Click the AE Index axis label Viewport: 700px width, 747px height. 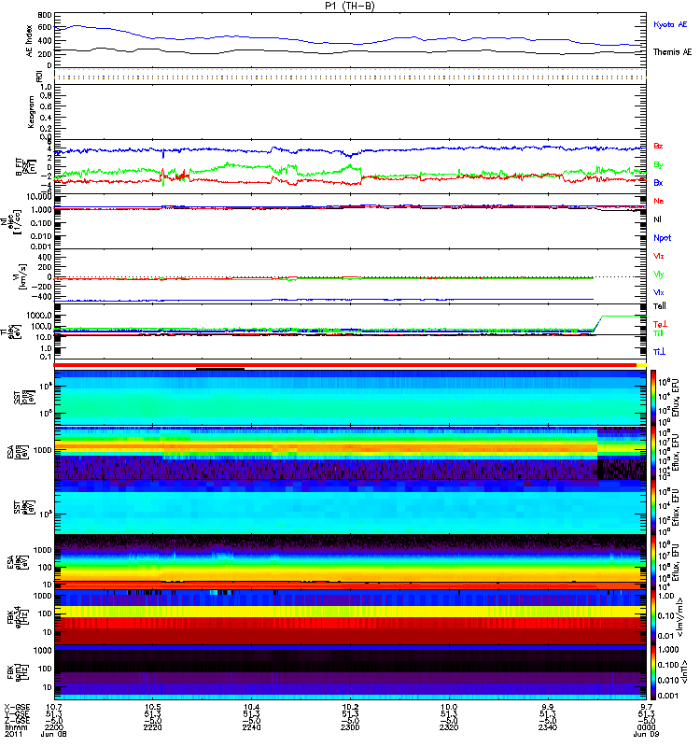pos(29,40)
